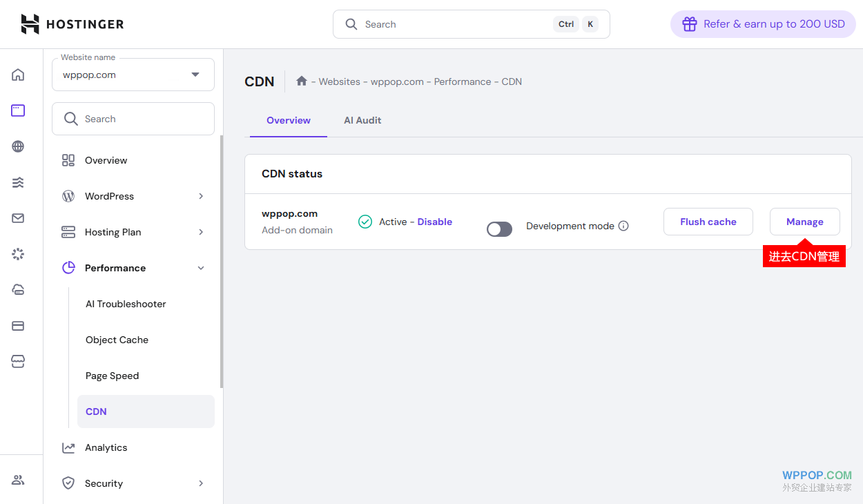The image size is (863, 504).
Task: Click the Home icon in left rail
Action: pyautogui.click(x=18, y=75)
